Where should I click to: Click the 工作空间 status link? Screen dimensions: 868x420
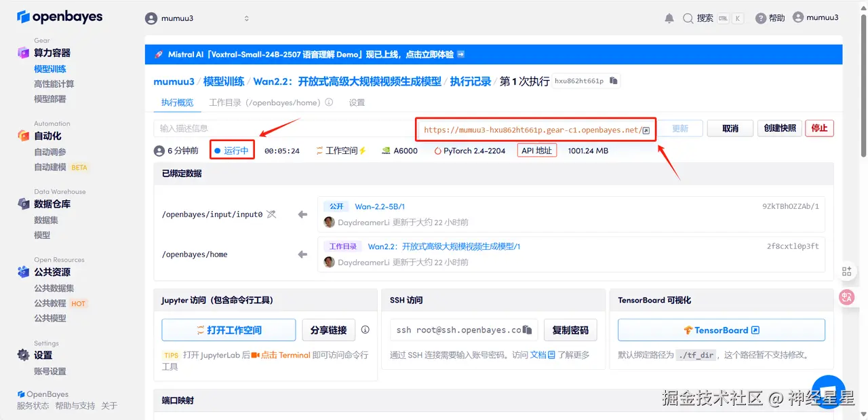[x=341, y=151]
